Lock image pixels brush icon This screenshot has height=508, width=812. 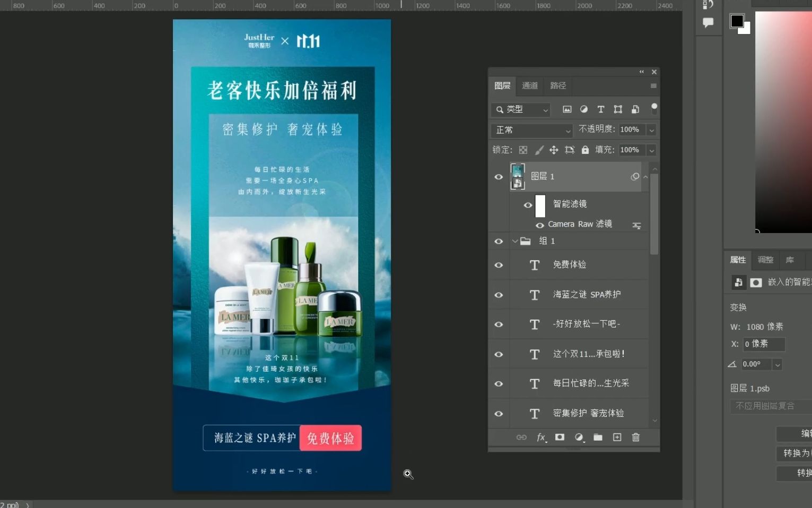click(539, 150)
